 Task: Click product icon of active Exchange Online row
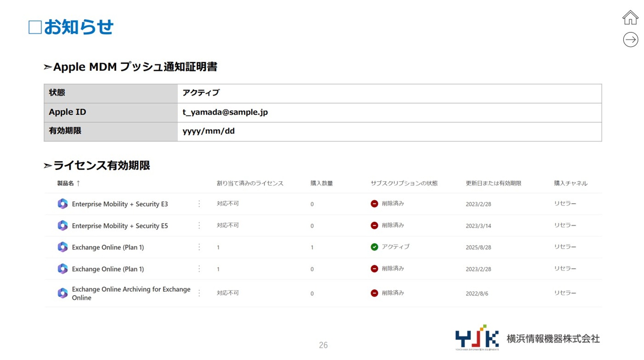click(62, 247)
